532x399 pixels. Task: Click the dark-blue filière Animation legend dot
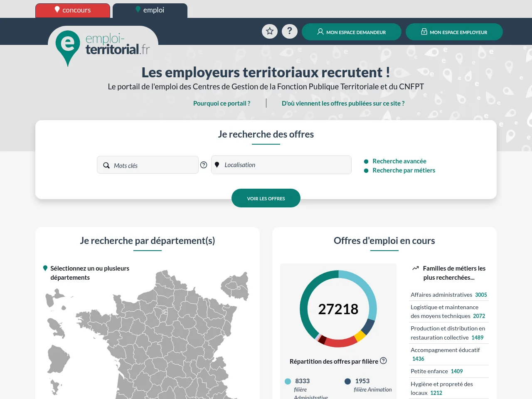click(347, 381)
